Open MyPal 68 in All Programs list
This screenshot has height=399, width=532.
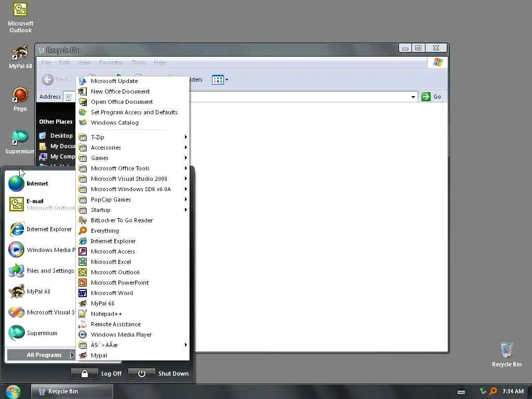[132, 303]
